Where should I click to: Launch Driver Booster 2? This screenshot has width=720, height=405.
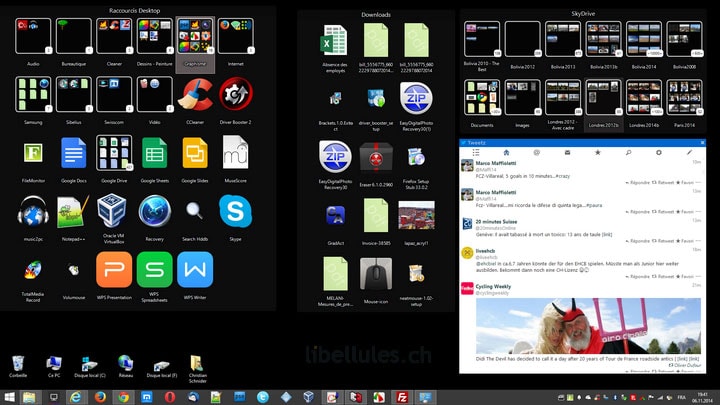[236, 95]
